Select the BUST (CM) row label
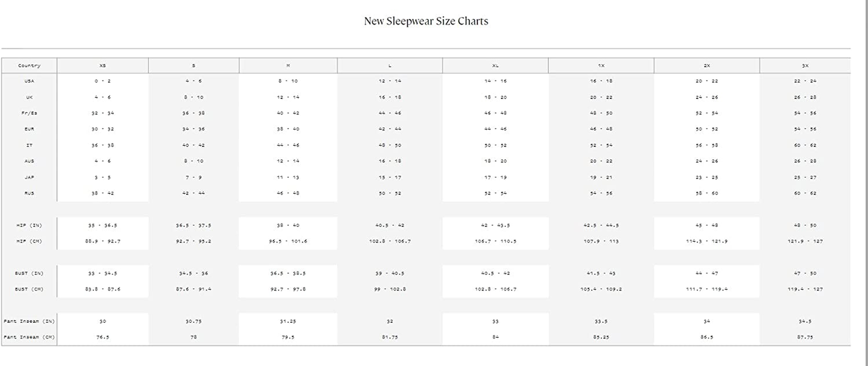The image size is (868, 366). 29,289
